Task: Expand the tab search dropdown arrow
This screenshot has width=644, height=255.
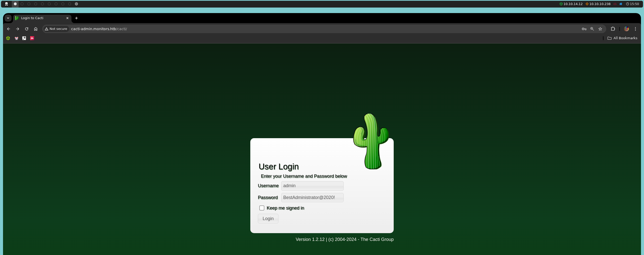Action: point(8,18)
